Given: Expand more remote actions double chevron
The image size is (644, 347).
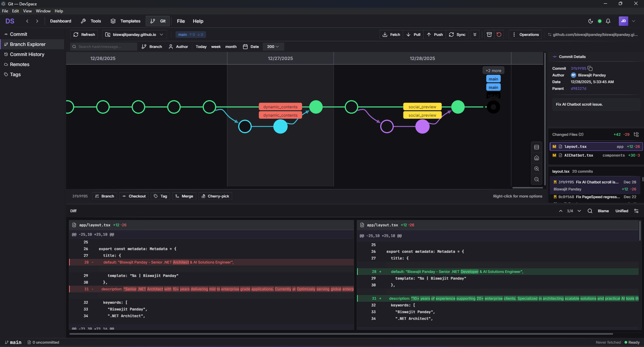Looking at the screenshot, I should click(475, 35).
